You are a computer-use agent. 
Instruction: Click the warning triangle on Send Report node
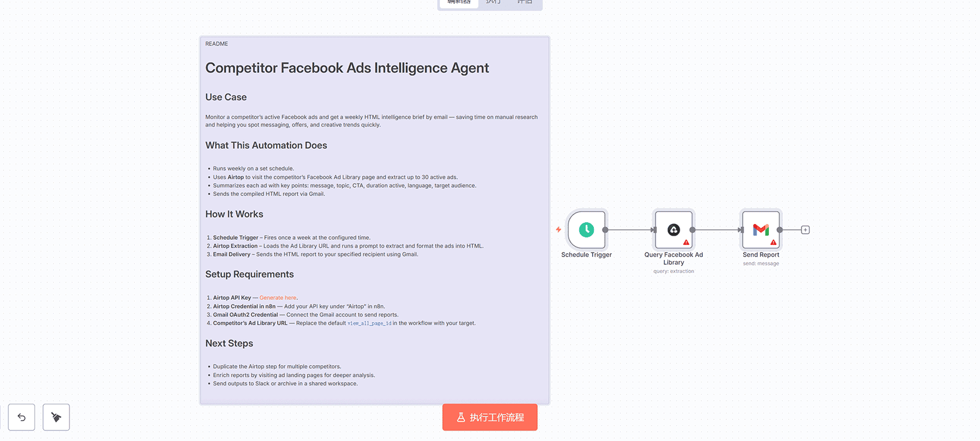click(x=773, y=242)
